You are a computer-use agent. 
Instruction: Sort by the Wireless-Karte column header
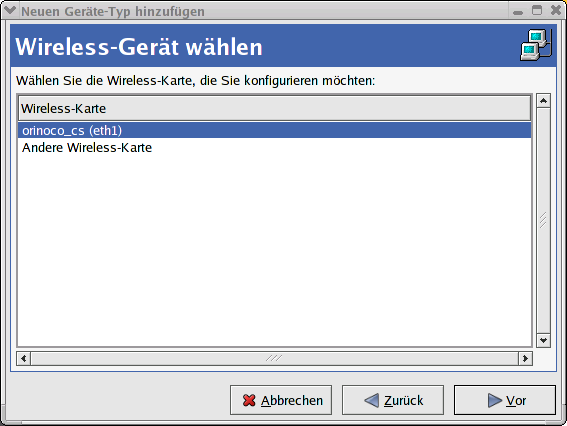[274, 108]
